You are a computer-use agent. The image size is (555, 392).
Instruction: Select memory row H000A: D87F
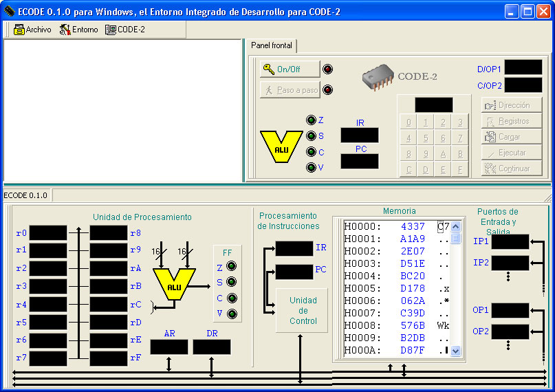[x=396, y=350]
